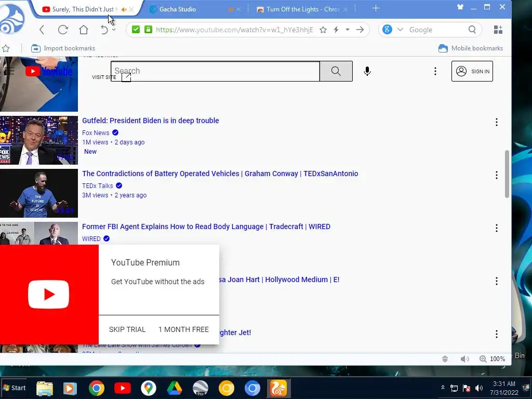The height and width of the screenshot is (399, 532).
Task: Open the TEDx Talks channel link
Action: [x=97, y=185]
